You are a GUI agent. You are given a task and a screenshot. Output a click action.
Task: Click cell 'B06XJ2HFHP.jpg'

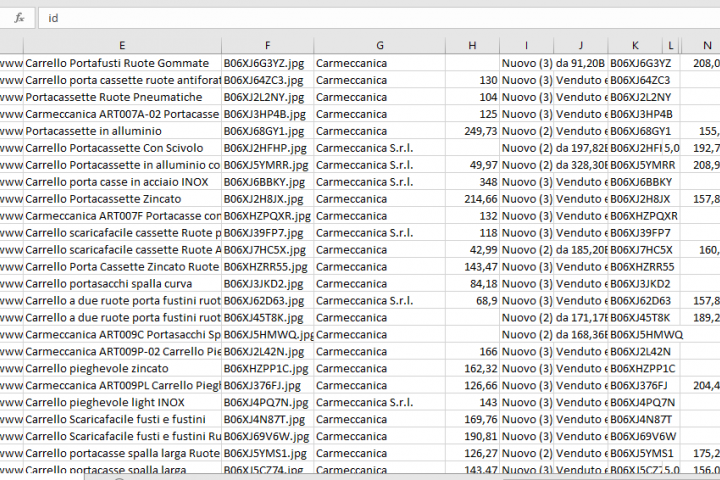click(268, 148)
